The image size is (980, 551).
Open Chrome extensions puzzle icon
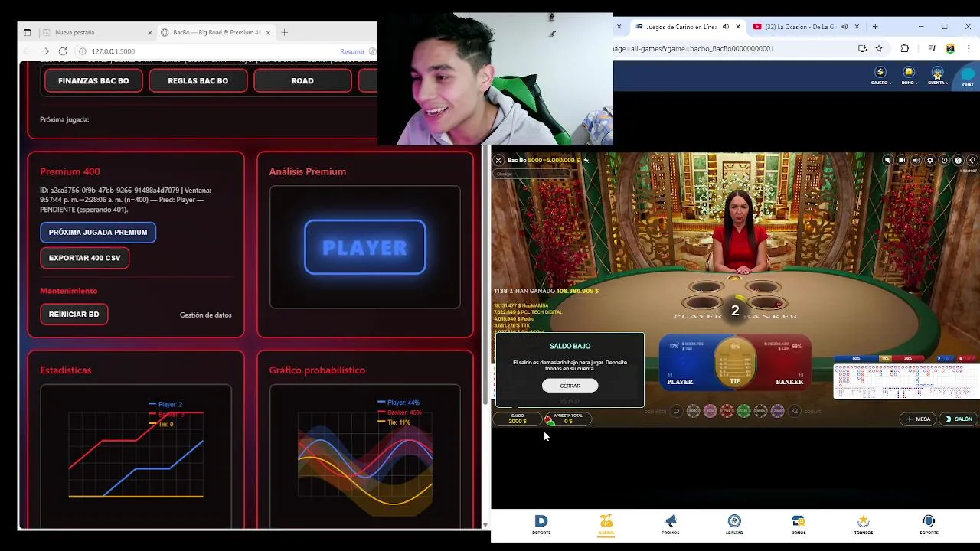(905, 48)
